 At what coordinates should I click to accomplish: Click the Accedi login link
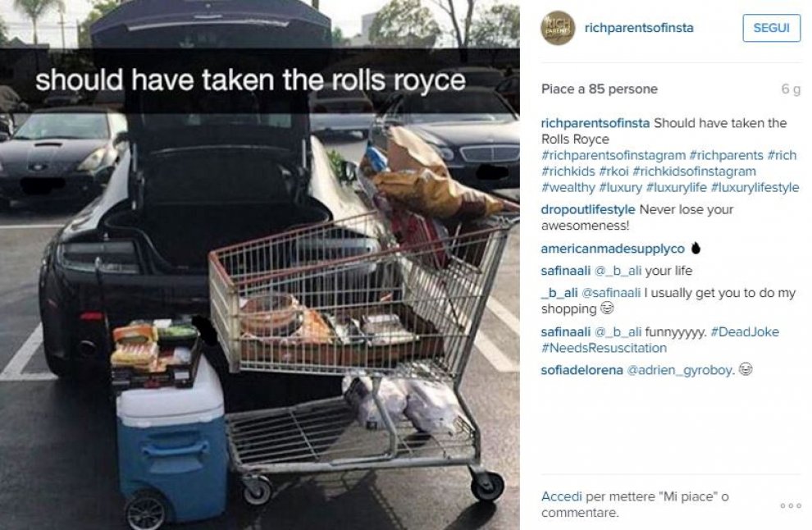coord(561,497)
